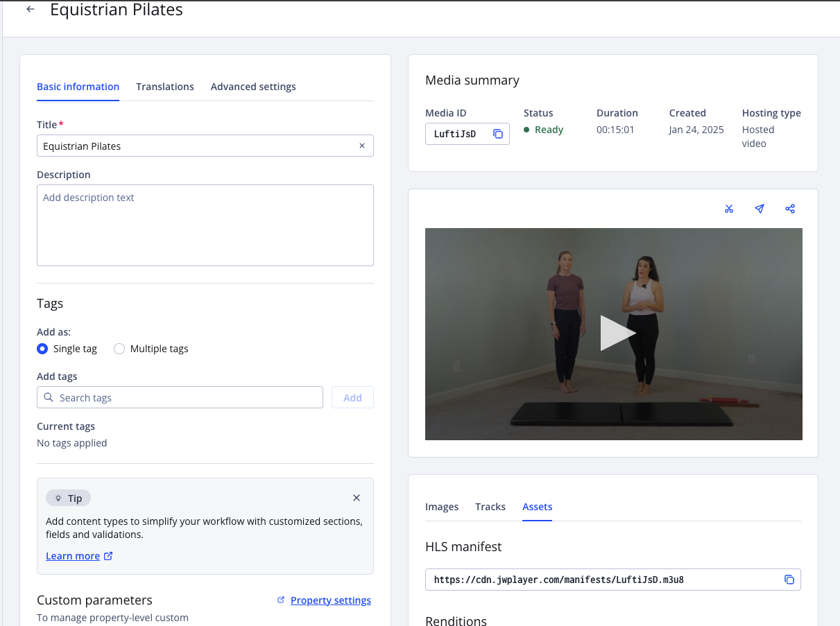Open the Property settings link
Viewport: 840px width, 626px height.
[330, 600]
